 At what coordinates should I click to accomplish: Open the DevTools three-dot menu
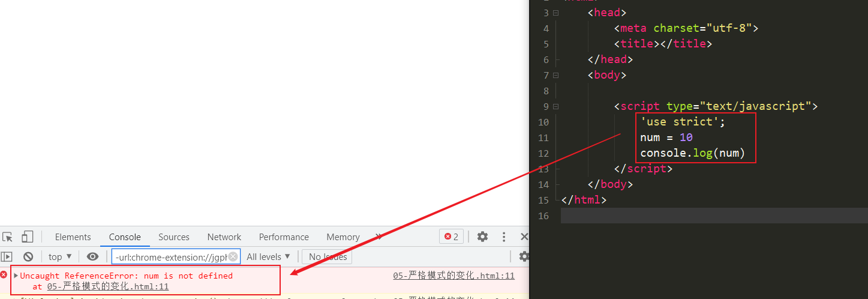504,237
